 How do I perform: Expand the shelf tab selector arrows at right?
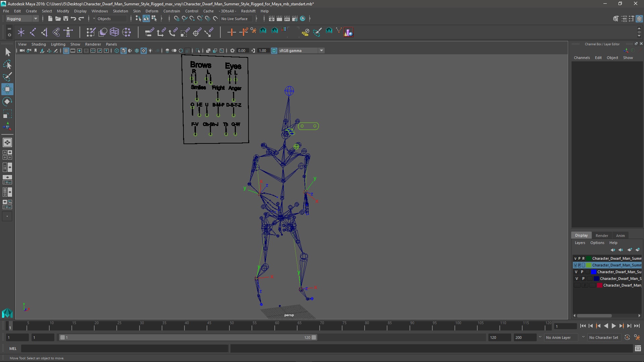[639, 32]
